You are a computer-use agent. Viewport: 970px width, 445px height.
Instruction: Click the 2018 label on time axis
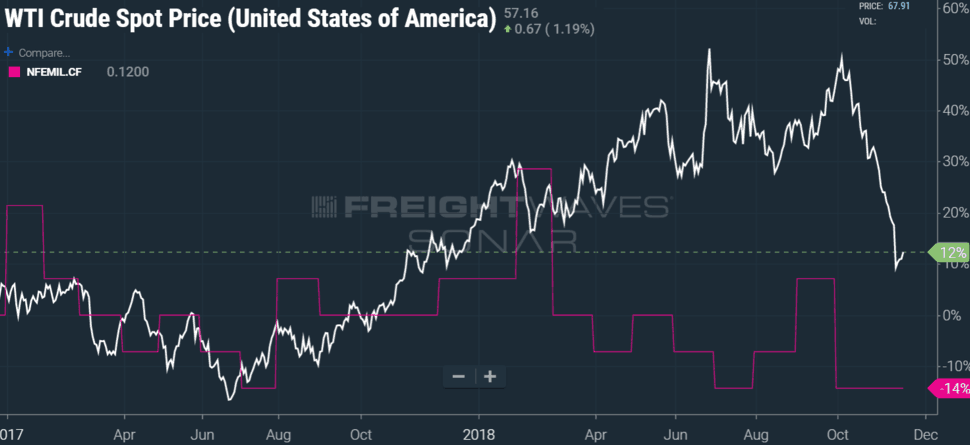pyautogui.click(x=478, y=434)
